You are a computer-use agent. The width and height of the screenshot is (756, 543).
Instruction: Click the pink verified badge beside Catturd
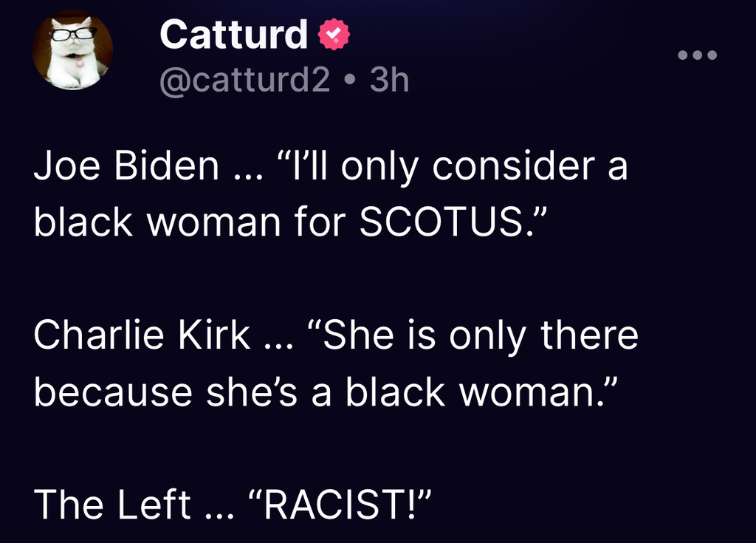(x=333, y=35)
